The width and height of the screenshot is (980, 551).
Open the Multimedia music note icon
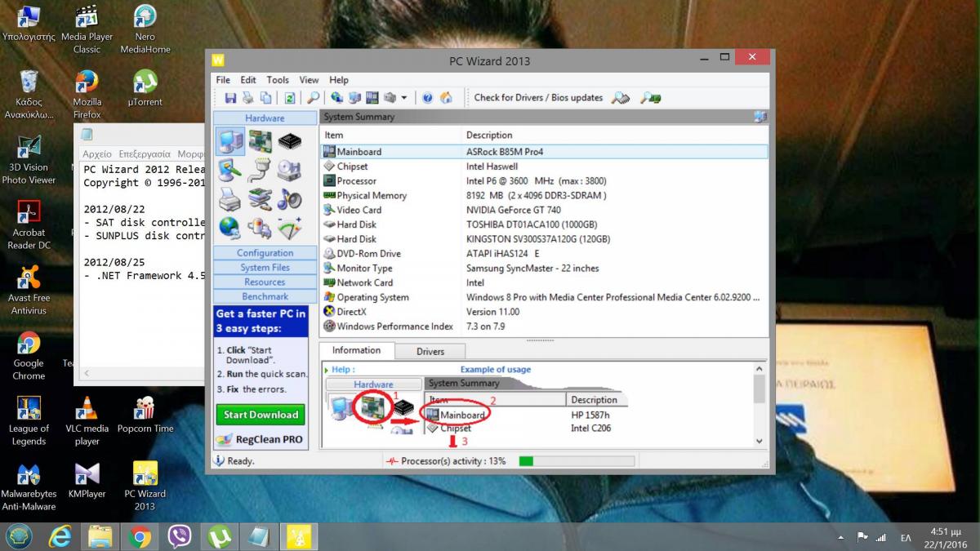click(289, 198)
